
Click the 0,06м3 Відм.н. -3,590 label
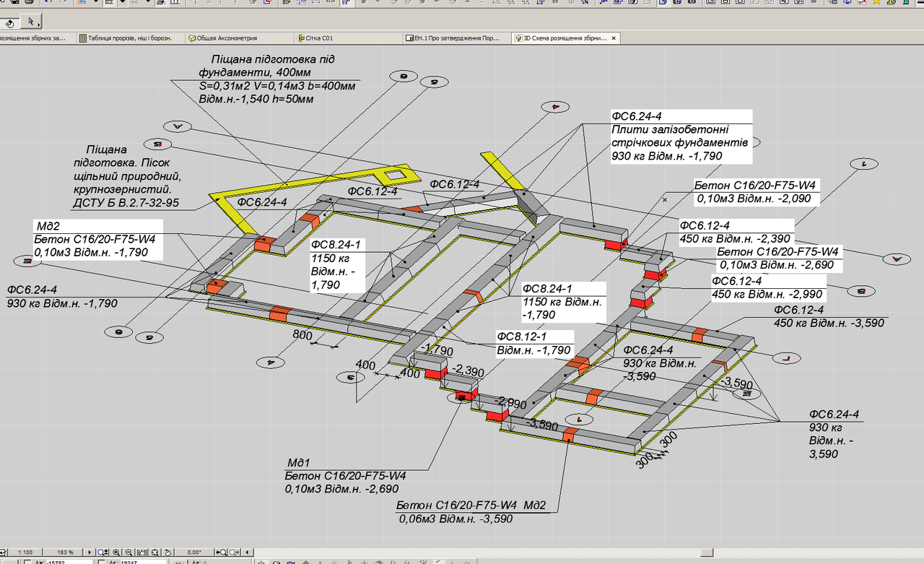tap(456, 519)
